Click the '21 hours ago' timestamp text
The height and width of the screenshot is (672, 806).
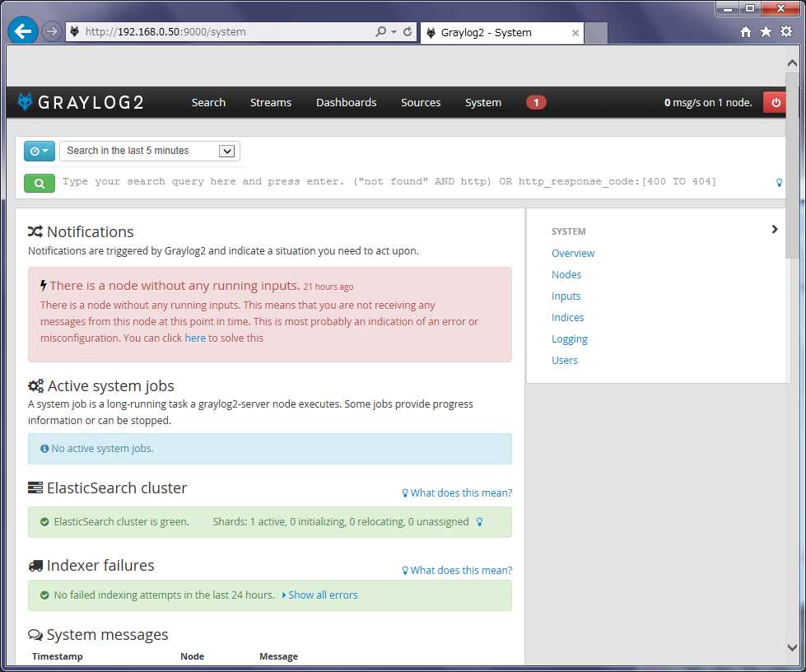pos(328,287)
